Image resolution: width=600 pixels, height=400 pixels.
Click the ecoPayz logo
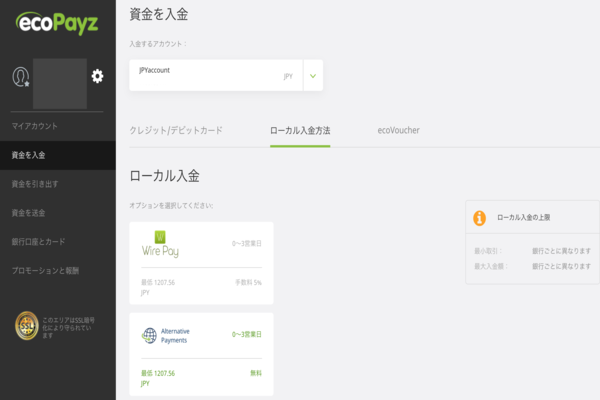click(57, 23)
